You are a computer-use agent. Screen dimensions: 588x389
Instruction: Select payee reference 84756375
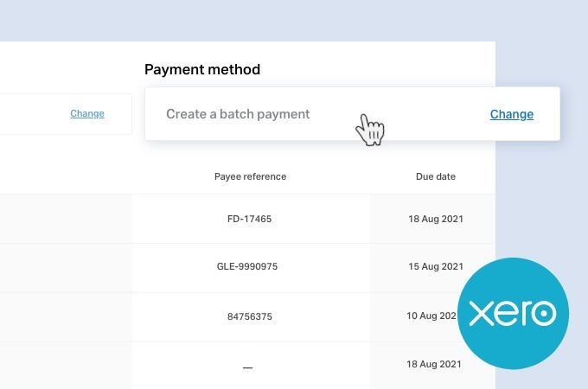click(250, 316)
